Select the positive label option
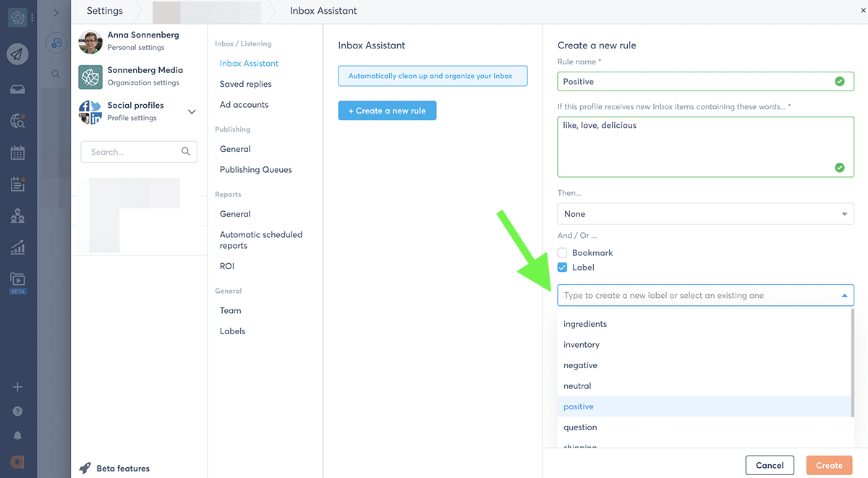Viewport: 868px width, 478px height. pos(579,406)
